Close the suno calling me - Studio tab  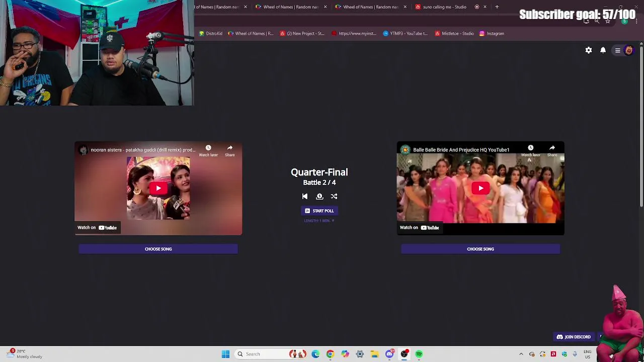coord(485,7)
